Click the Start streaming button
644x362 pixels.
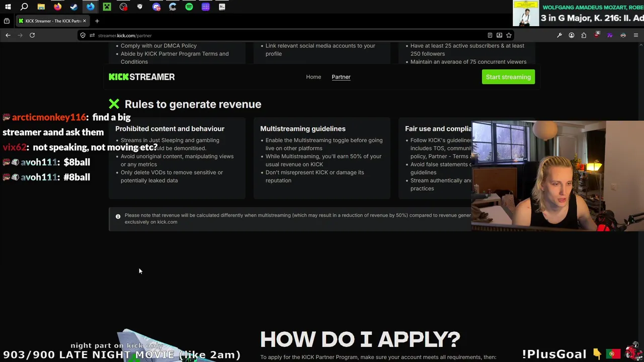pos(508,77)
